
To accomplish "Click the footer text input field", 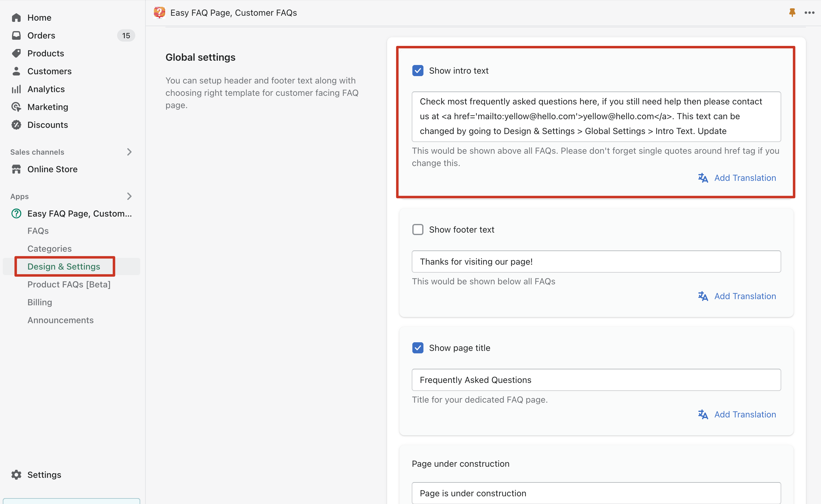I will tap(596, 262).
